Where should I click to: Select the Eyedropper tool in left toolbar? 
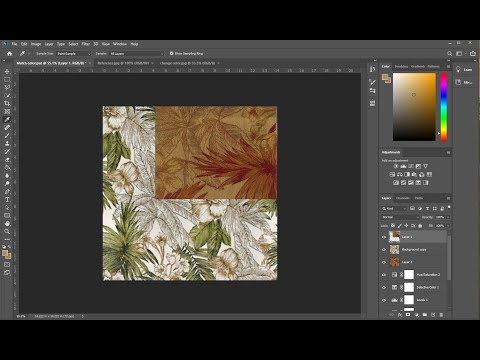(7, 119)
